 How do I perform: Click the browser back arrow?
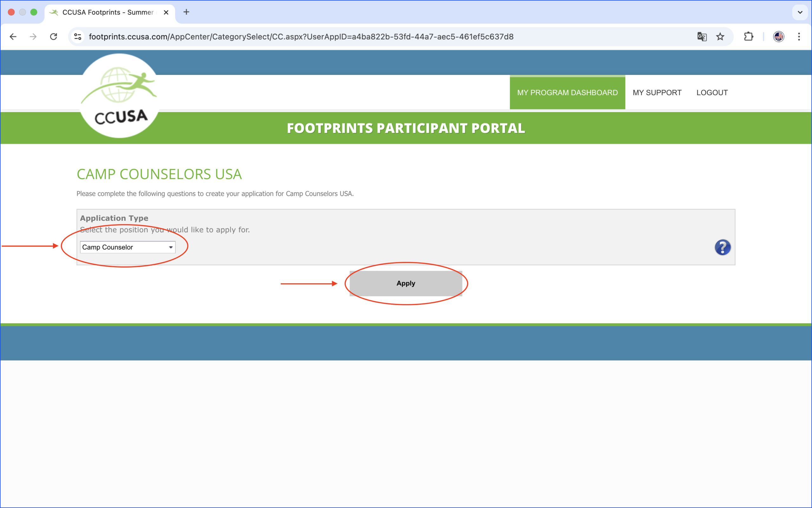point(13,36)
